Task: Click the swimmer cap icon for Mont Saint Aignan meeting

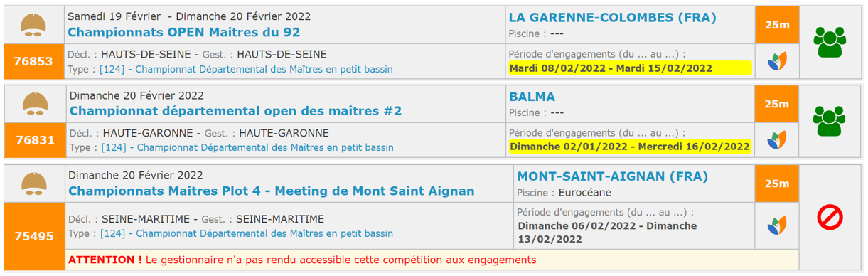Action: click(33, 183)
